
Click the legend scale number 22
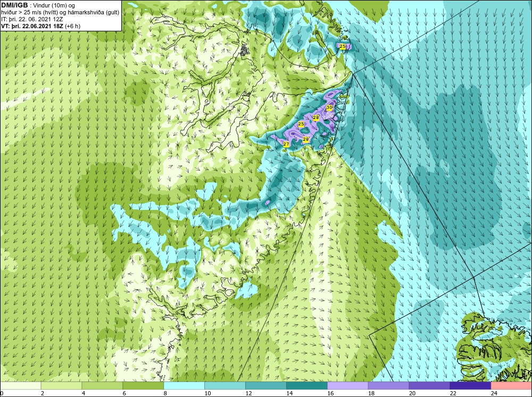453,393
